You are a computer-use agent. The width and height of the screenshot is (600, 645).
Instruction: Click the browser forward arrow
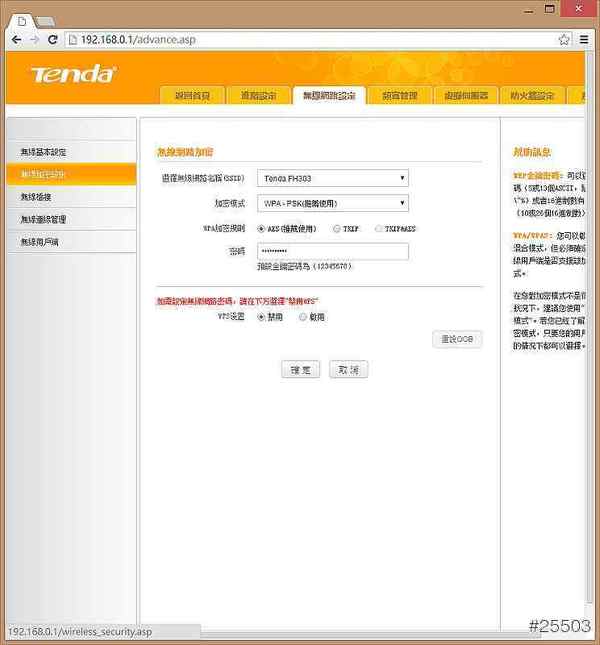pyautogui.click(x=35, y=39)
